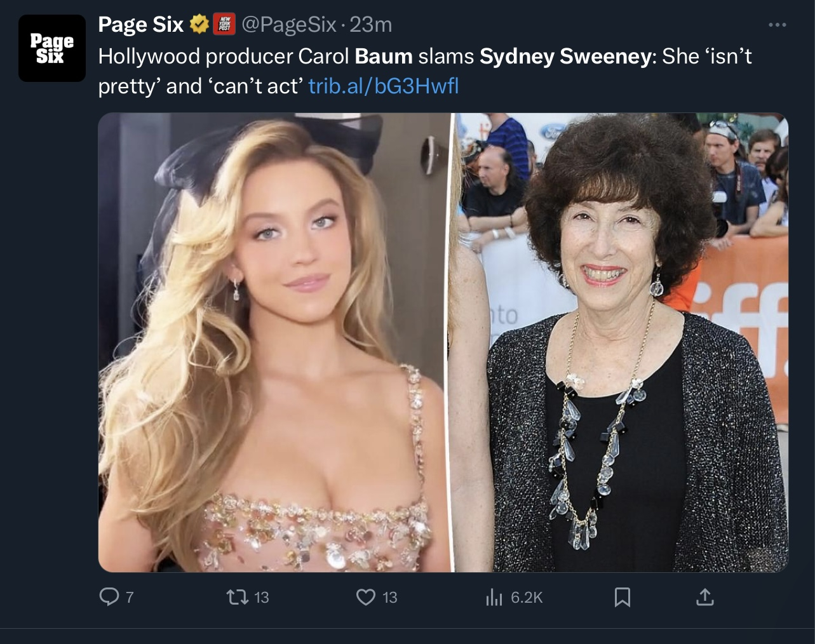Image resolution: width=815 pixels, height=644 pixels.
Task: Open the left photo of blonde woman
Action: (274, 342)
